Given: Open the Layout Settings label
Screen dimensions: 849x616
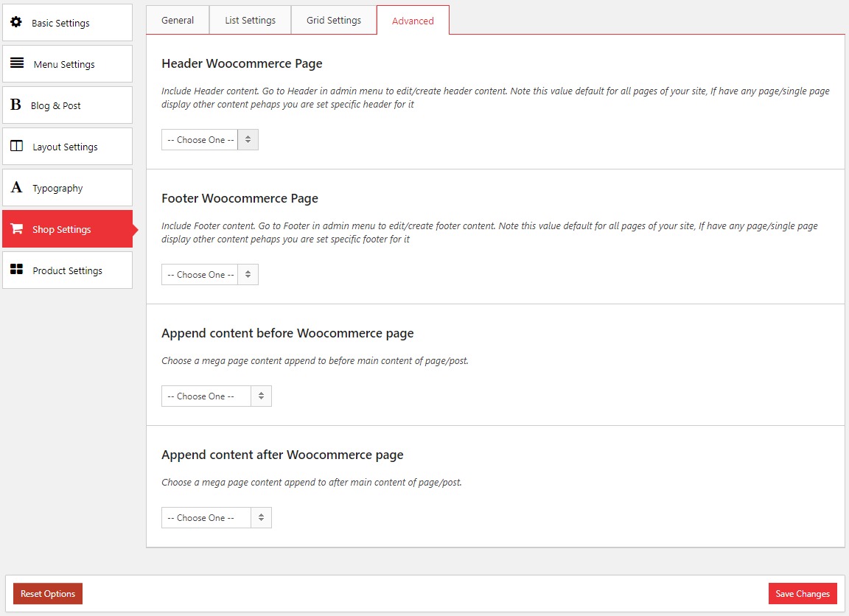Looking at the screenshot, I should [65, 147].
